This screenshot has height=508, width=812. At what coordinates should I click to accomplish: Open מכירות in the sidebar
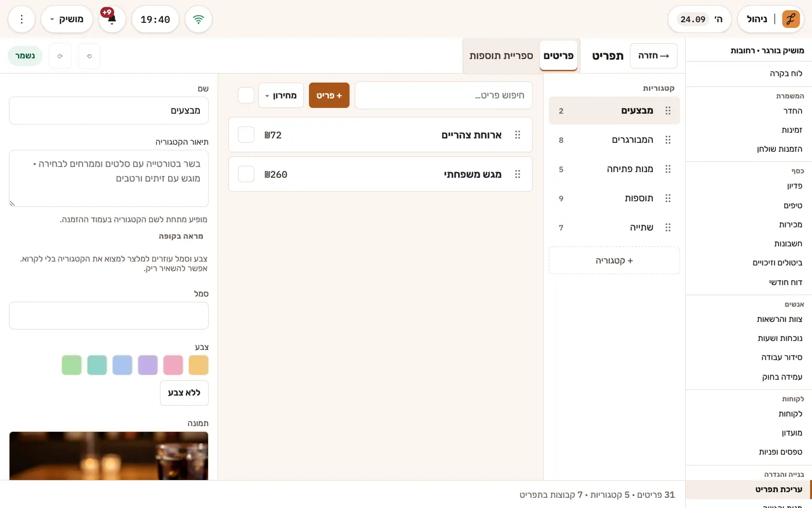click(749, 225)
